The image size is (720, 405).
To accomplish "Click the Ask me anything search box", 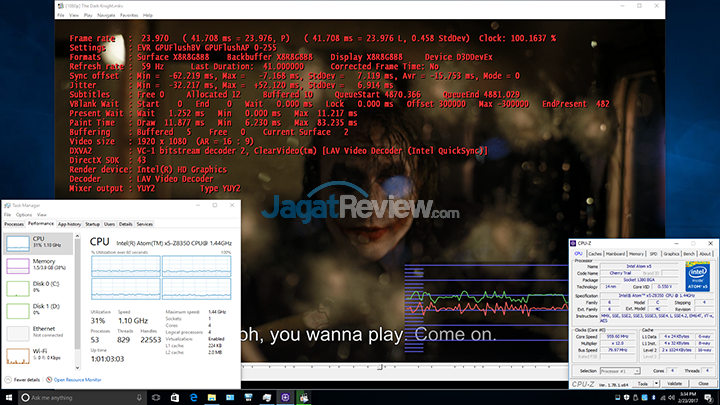I will 80,397.
